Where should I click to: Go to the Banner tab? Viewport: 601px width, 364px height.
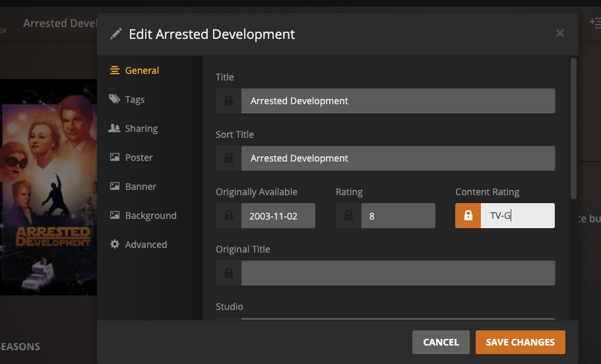[x=140, y=187]
